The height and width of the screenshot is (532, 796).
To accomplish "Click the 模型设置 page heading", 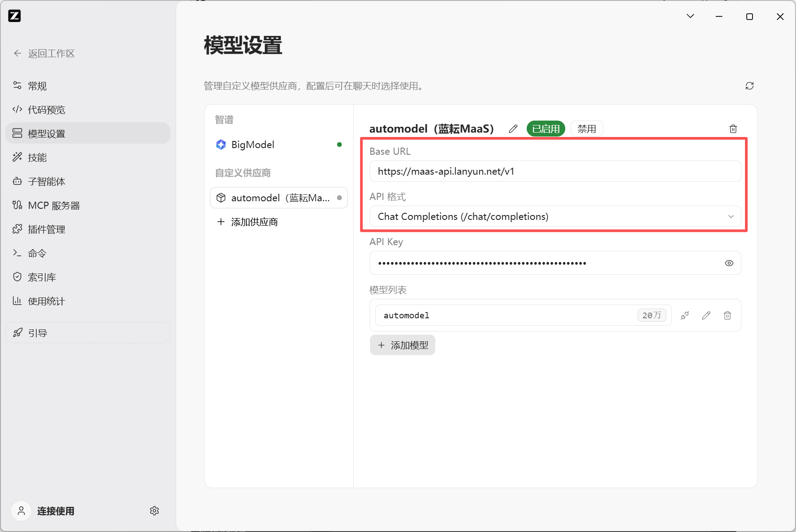I will tap(243, 45).
